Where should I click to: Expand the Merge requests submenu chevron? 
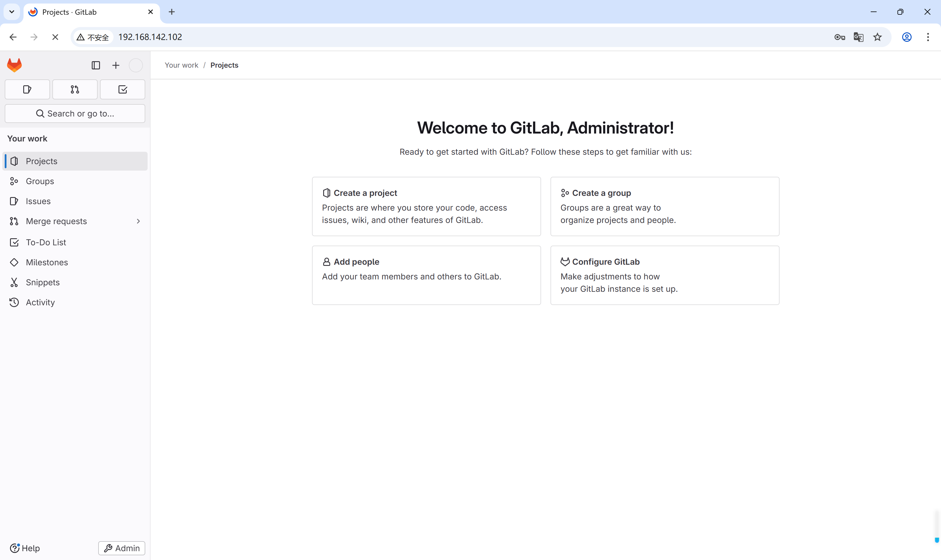(138, 221)
